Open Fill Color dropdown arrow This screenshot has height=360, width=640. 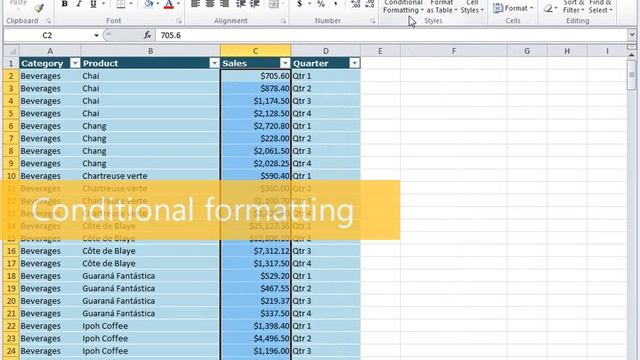click(158, 4)
